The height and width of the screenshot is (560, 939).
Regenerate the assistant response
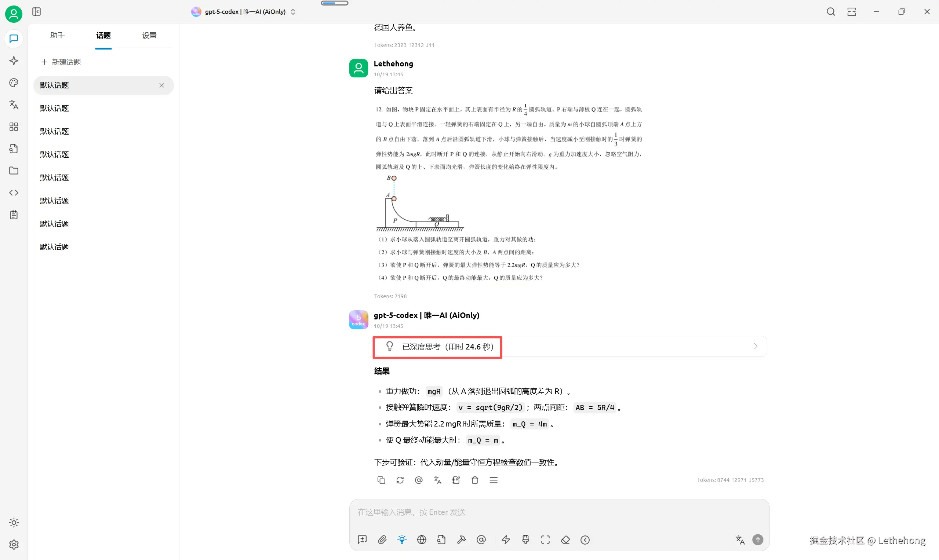[x=400, y=480]
